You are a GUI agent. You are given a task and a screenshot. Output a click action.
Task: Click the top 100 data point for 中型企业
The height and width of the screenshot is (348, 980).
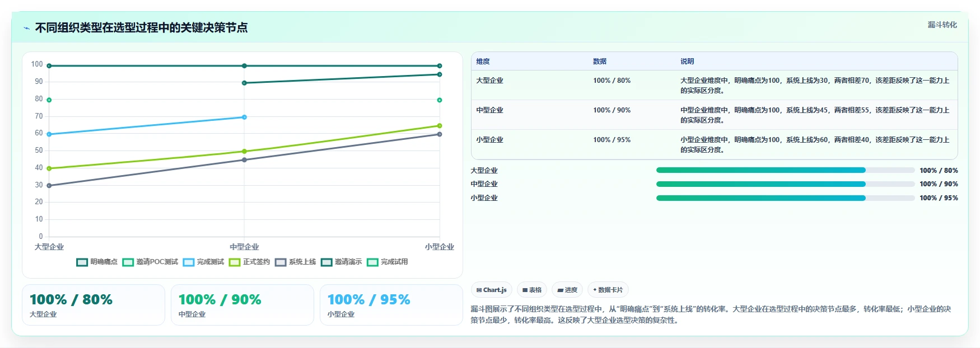click(x=244, y=66)
